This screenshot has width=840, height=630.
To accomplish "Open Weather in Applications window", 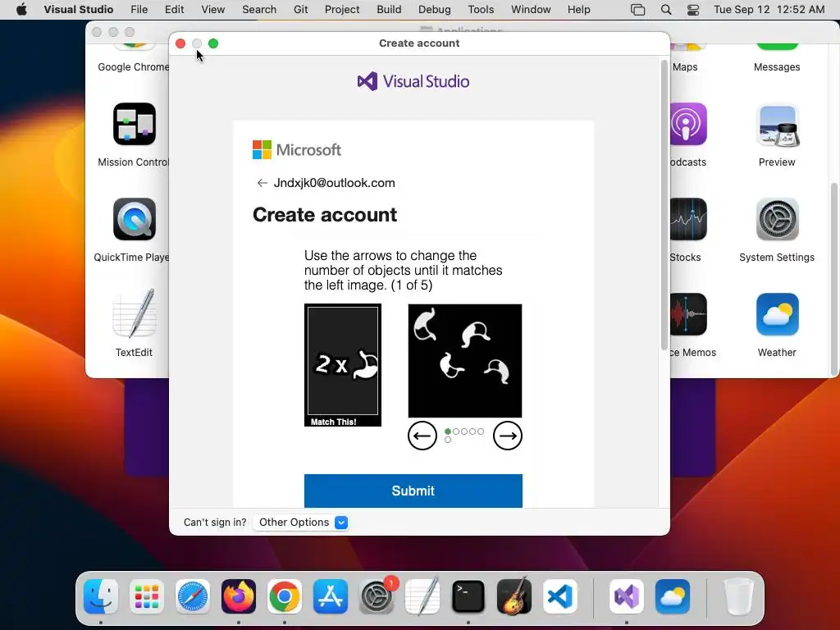I will pos(777,314).
